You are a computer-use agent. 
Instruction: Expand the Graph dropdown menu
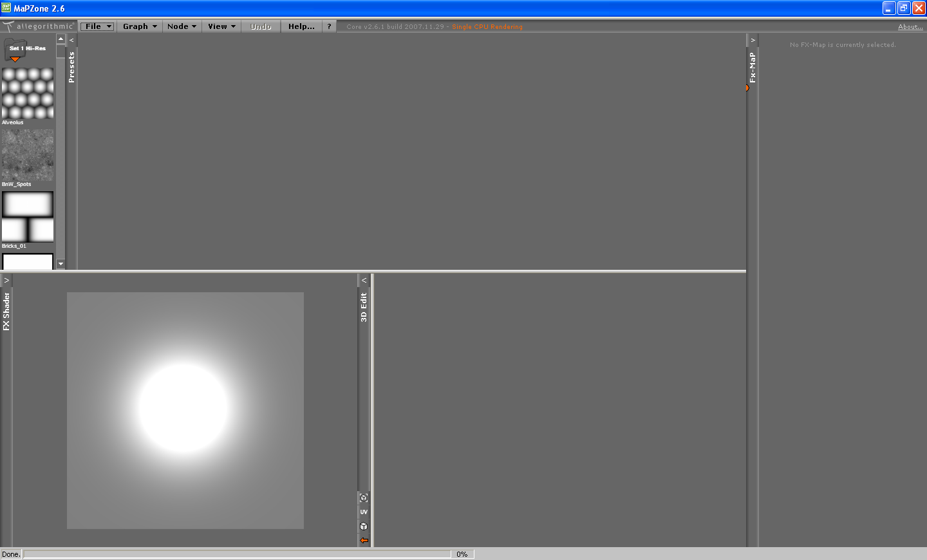[x=140, y=26]
